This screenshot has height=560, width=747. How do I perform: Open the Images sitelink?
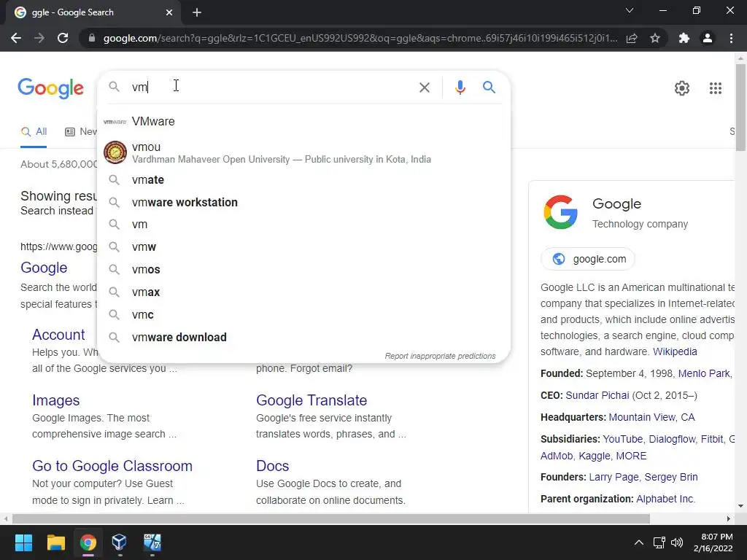[x=55, y=400]
